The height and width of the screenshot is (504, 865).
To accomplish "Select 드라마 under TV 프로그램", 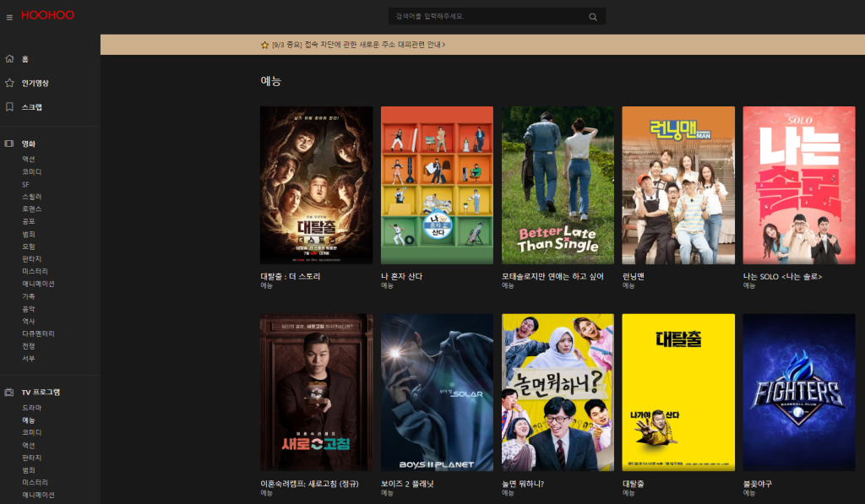I will coord(31,408).
